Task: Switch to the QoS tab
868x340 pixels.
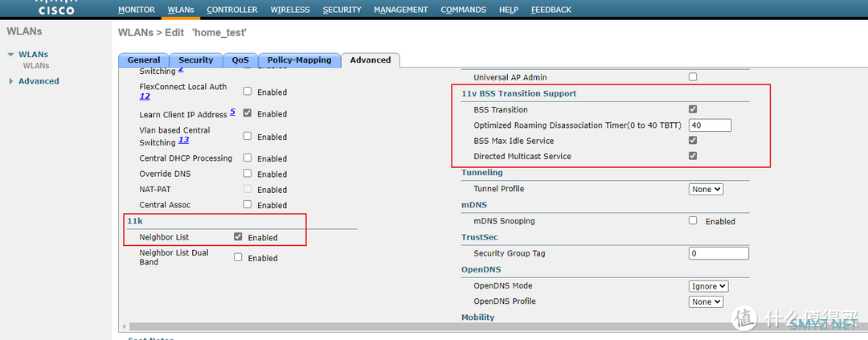Action: (240, 60)
